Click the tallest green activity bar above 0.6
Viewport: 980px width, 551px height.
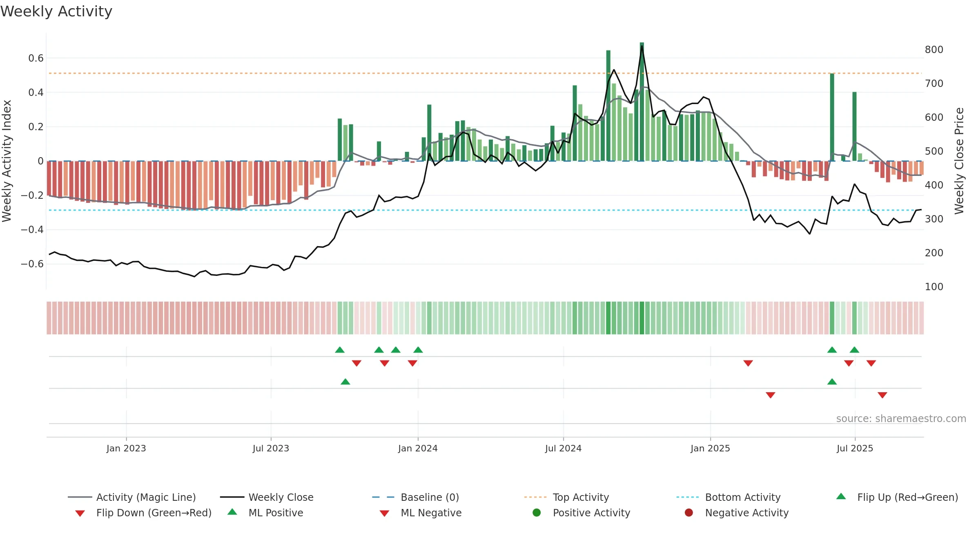point(642,102)
